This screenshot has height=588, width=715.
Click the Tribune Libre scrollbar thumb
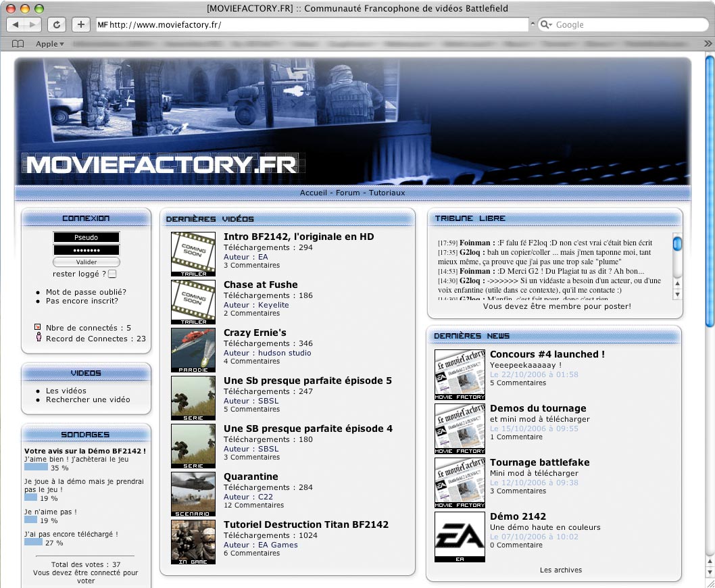678,243
